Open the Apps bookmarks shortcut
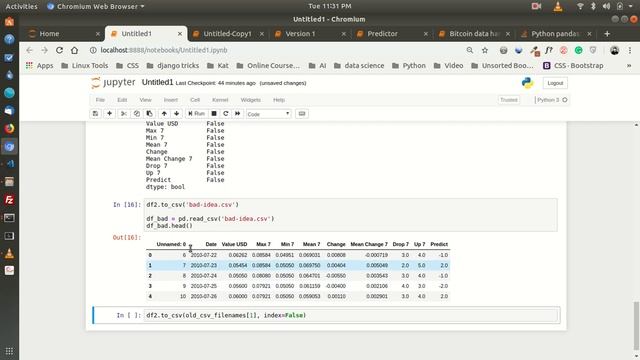 (40, 65)
